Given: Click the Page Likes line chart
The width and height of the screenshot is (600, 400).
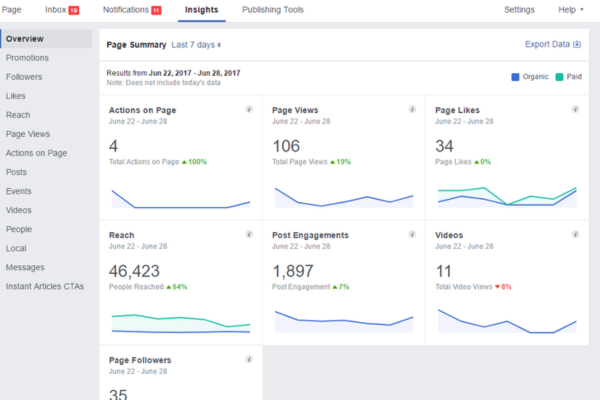Looking at the screenshot, I should point(507,197).
